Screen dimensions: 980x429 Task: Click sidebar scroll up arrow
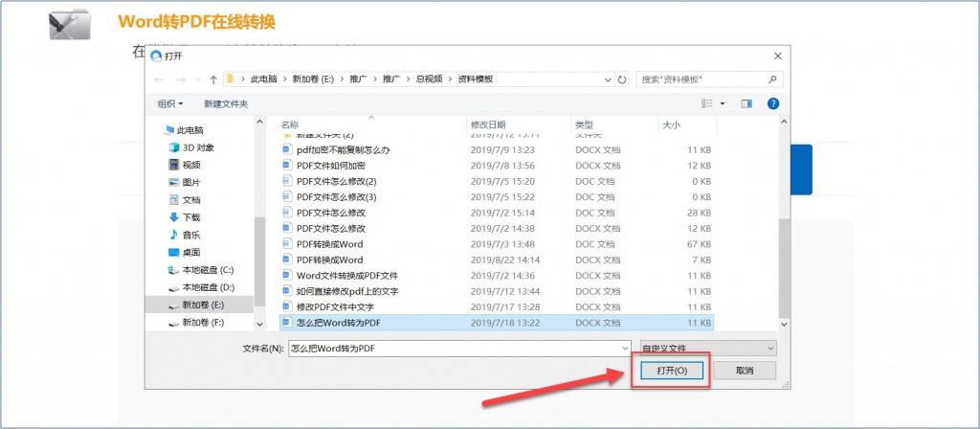click(x=260, y=123)
